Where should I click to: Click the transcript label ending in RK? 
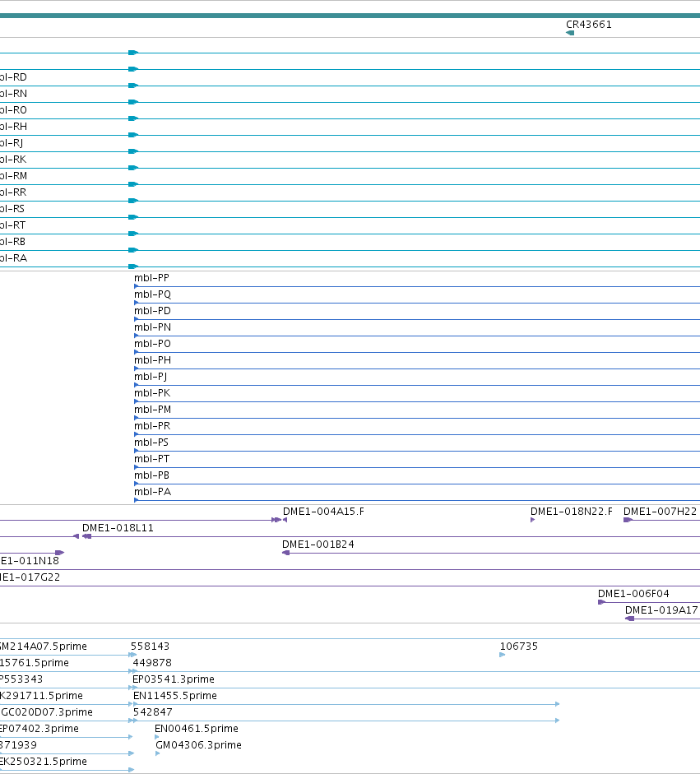pos(13,160)
